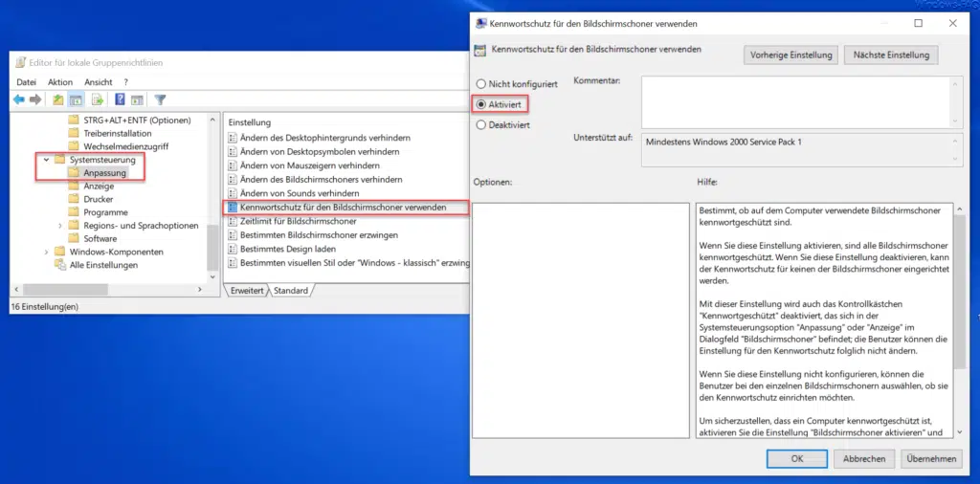
Task: Click the funnel filter icon in the toolbar
Action: coord(161,99)
